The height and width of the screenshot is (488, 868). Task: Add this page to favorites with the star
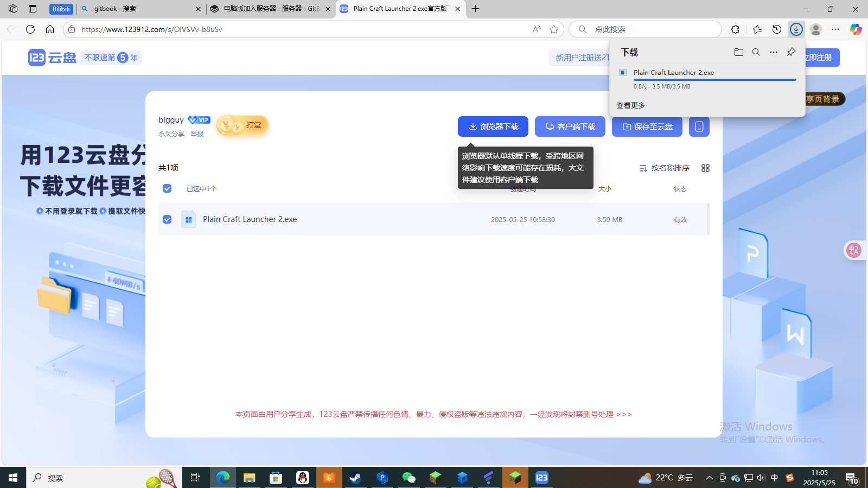tap(554, 29)
